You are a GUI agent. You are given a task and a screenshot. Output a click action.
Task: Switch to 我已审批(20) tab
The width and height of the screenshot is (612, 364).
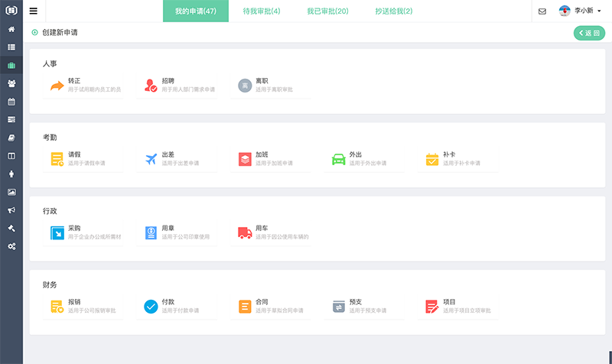(x=327, y=11)
